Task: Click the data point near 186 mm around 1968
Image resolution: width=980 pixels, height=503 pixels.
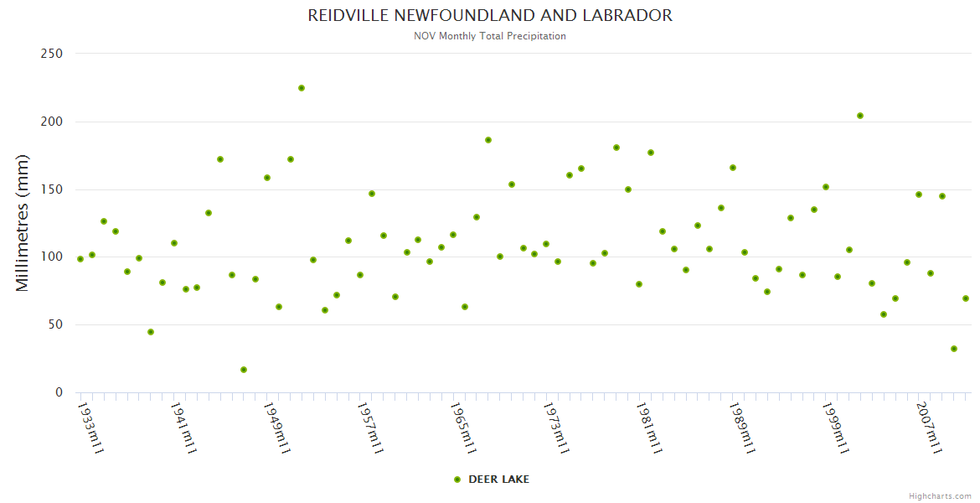Action: tap(488, 140)
